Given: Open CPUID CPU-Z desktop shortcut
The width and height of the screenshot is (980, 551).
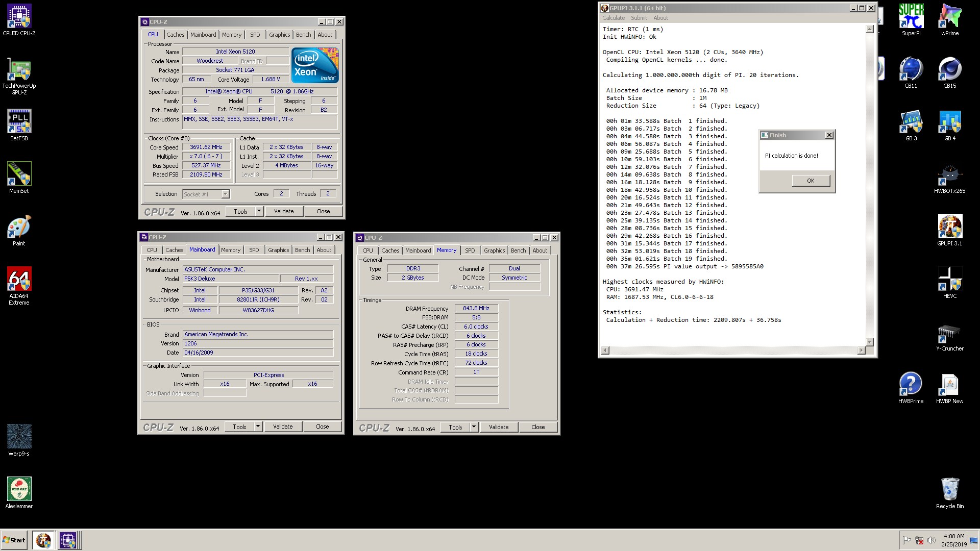Looking at the screenshot, I should click(19, 20).
